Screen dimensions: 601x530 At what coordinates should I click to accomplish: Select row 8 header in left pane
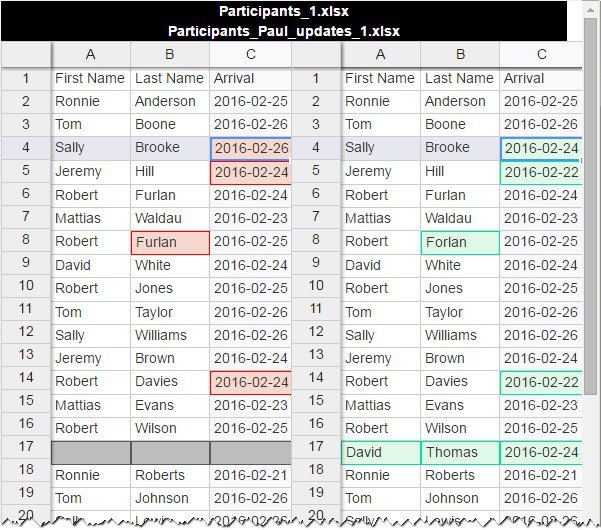click(26, 242)
